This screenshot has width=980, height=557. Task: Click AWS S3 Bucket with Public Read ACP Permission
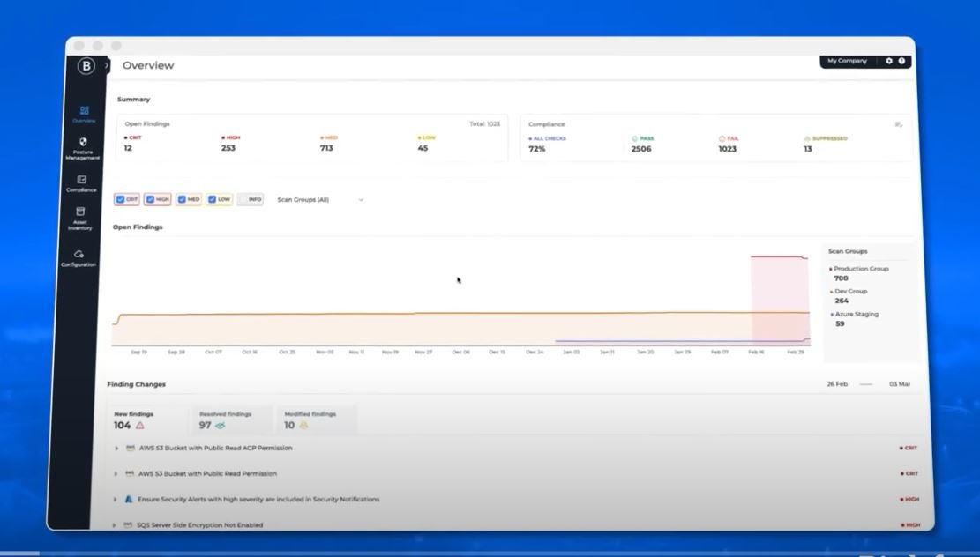215,449
